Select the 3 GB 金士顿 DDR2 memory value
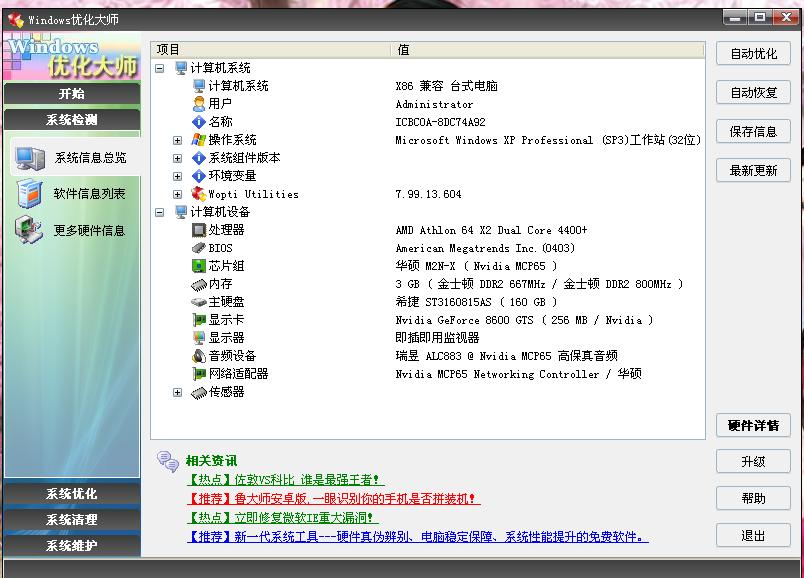 coord(539,284)
